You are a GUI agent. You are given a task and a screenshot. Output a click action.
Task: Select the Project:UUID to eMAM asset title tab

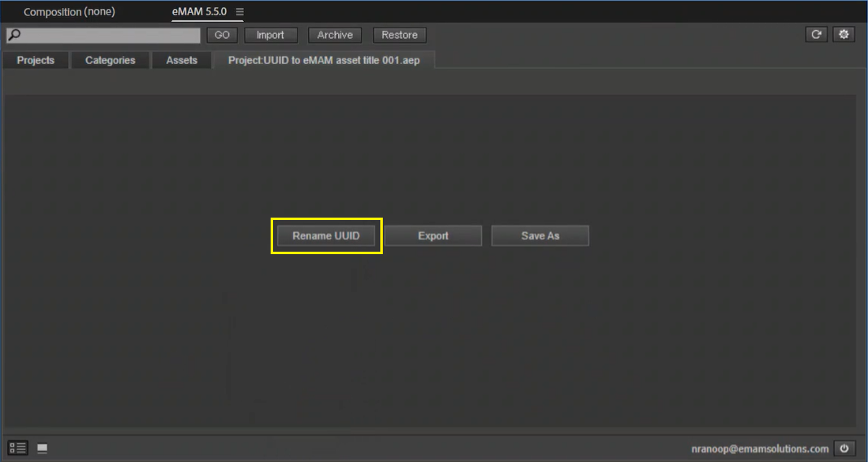tap(323, 60)
